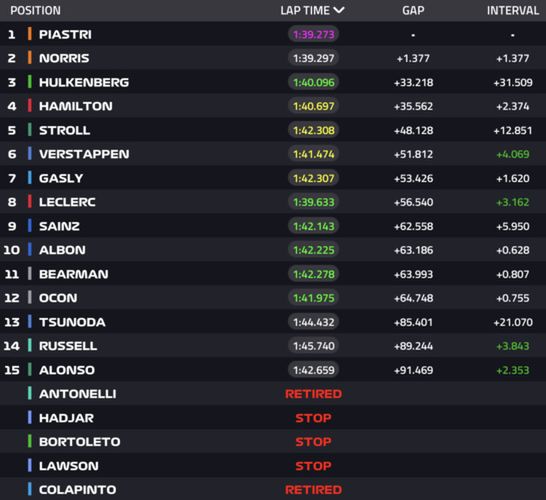Click Verstappen's driver name
The height and width of the screenshot is (500, 546).
[84, 154]
